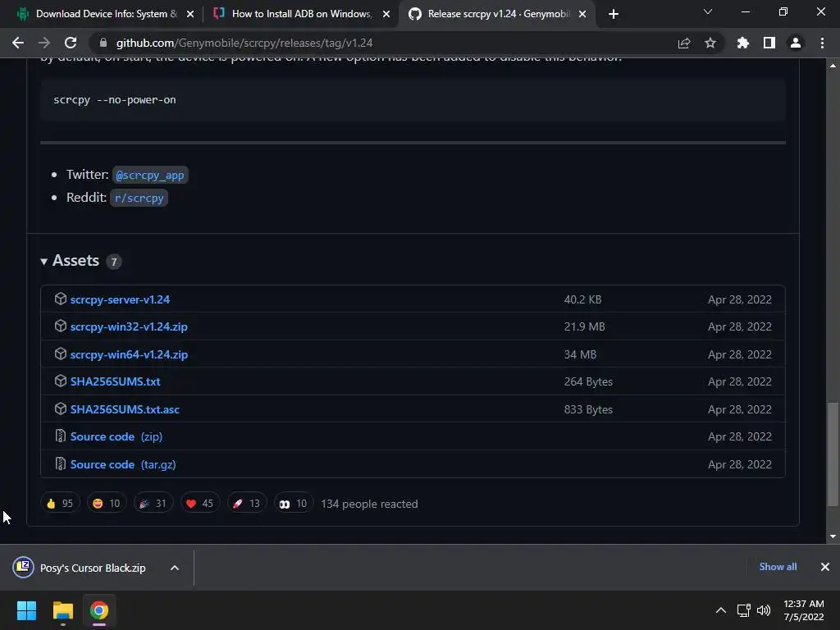
Task: Show all downloads
Action: (778, 567)
